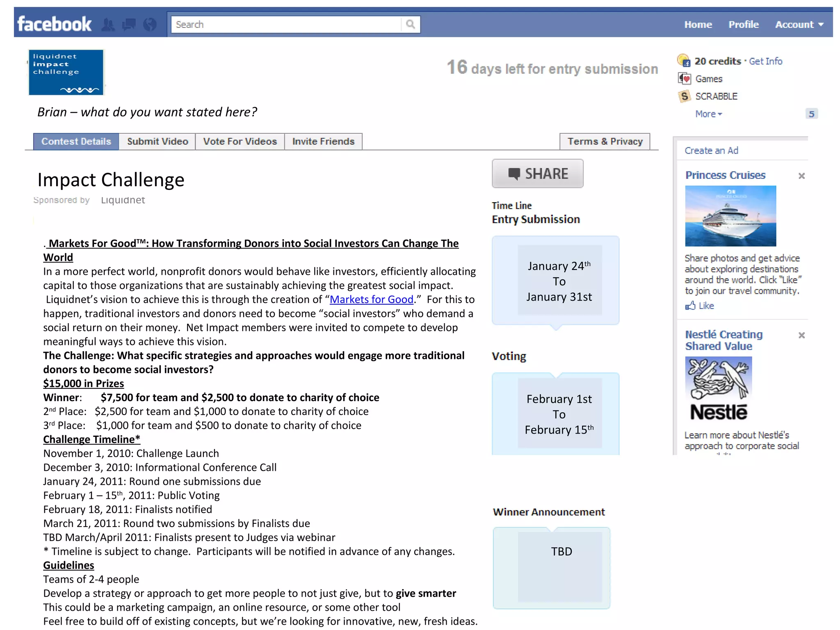This screenshot has width=840, height=630.
Task: Open the Princess Cruises ship thumbnail
Action: click(730, 216)
